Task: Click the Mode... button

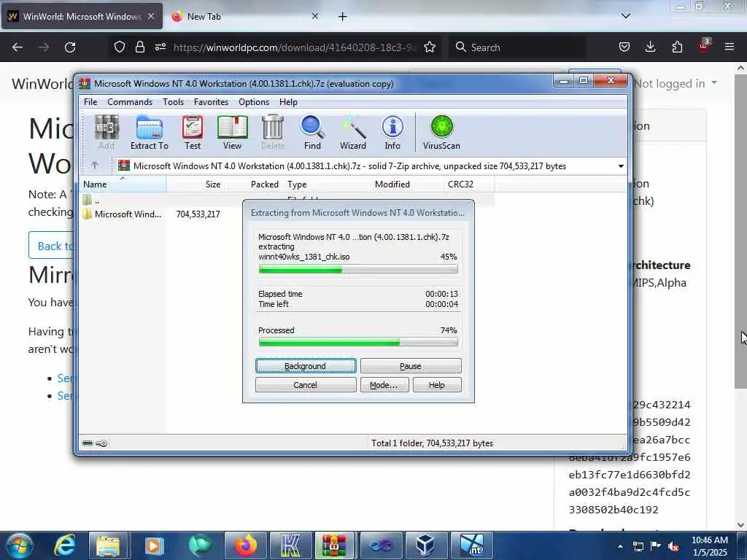Action: (384, 385)
